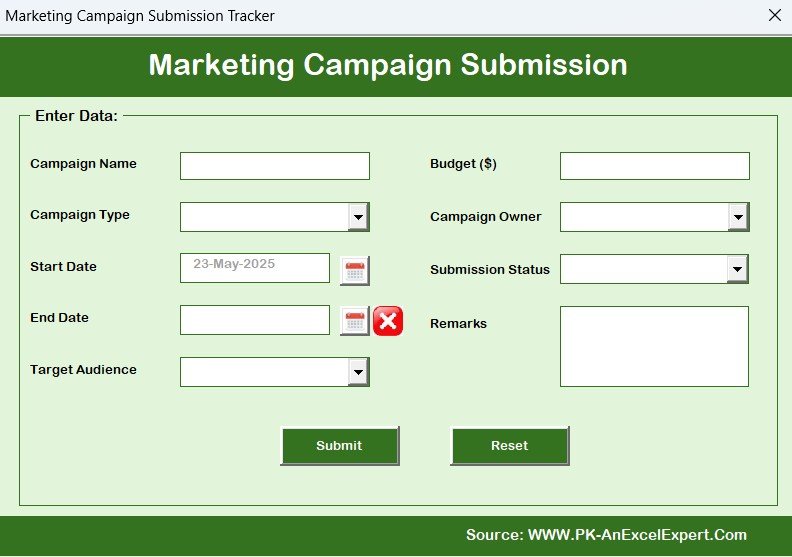
Task: Select the empty End Date field
Action: pyautogui.click(x=255, y=320)
